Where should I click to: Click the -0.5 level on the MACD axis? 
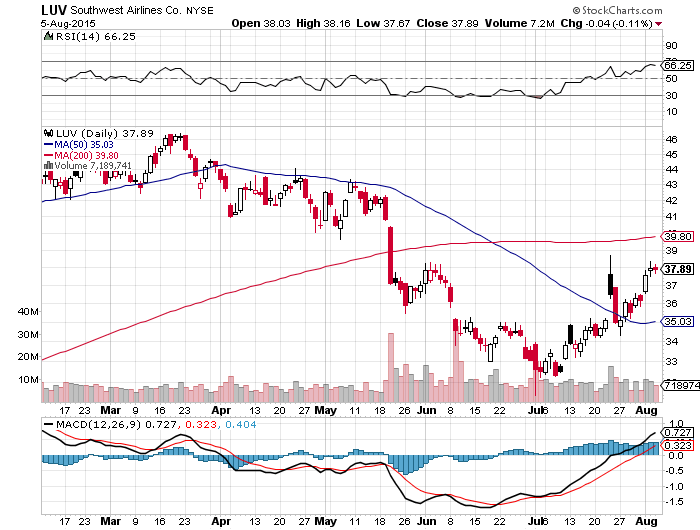click(675, 471)
